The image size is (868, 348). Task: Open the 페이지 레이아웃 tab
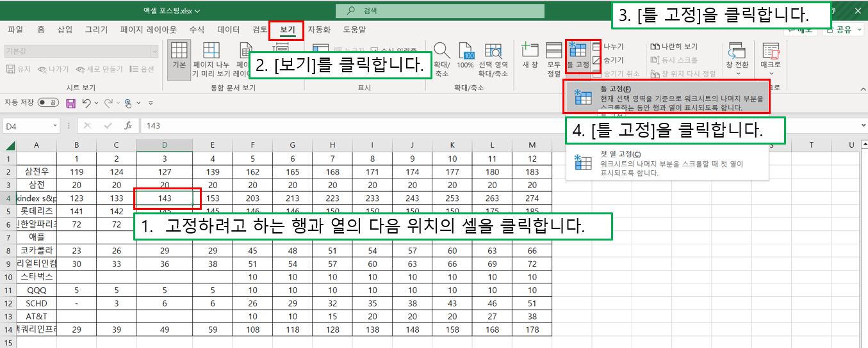click(x=149, y=29)
